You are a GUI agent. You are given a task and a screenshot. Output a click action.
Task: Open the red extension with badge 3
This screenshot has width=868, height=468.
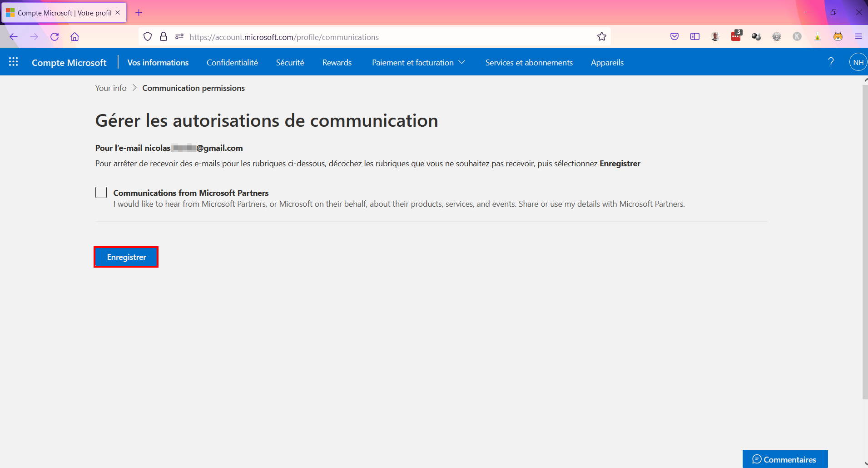tap(736, 36)
